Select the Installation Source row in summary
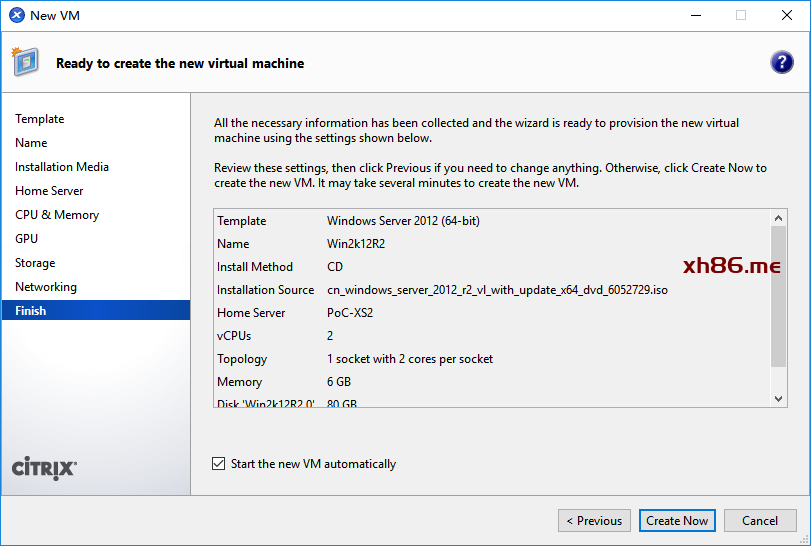This screenshot has height=546, width=811. [x=442, y=290]
